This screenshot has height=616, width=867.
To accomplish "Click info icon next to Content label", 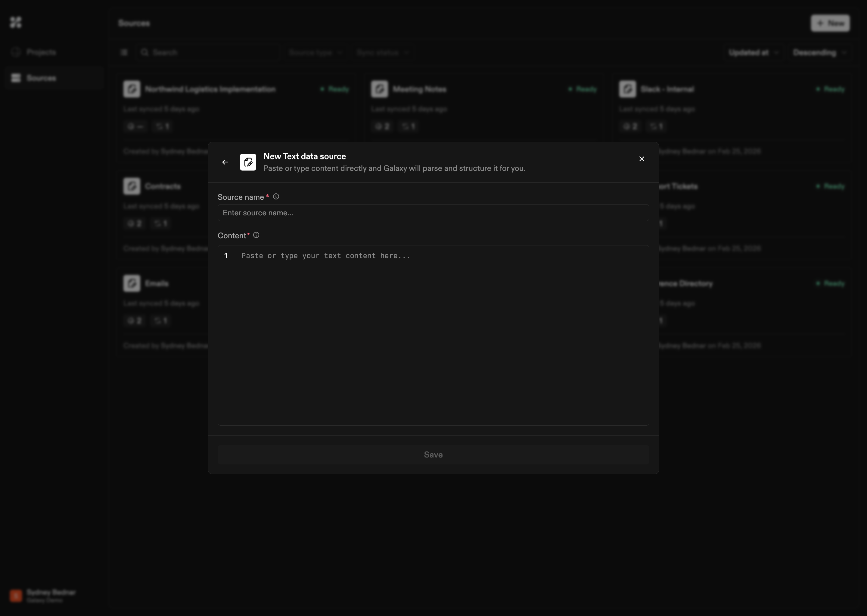I will tap(256, 235).
